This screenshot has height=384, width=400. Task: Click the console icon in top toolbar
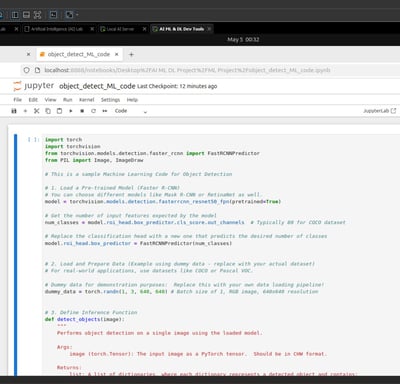coord(53,15)
